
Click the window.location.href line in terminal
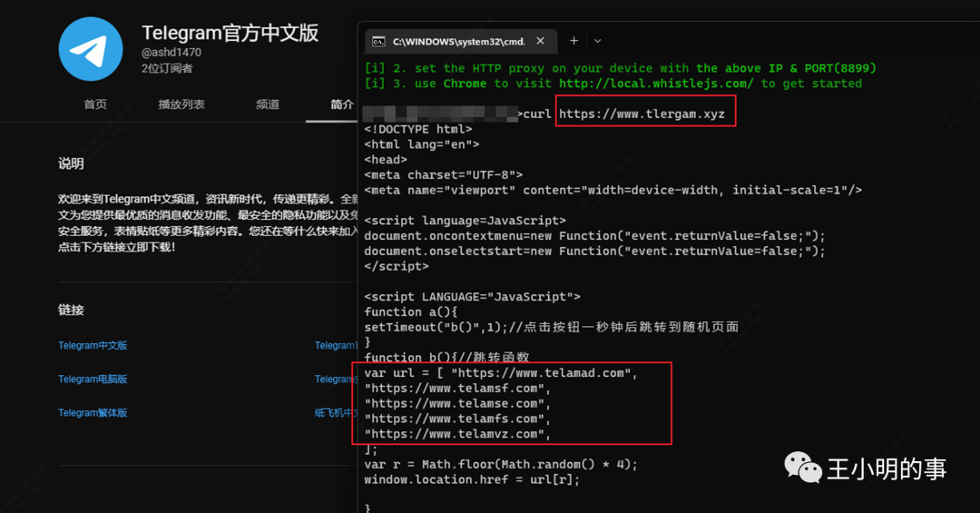pos(472,479)
